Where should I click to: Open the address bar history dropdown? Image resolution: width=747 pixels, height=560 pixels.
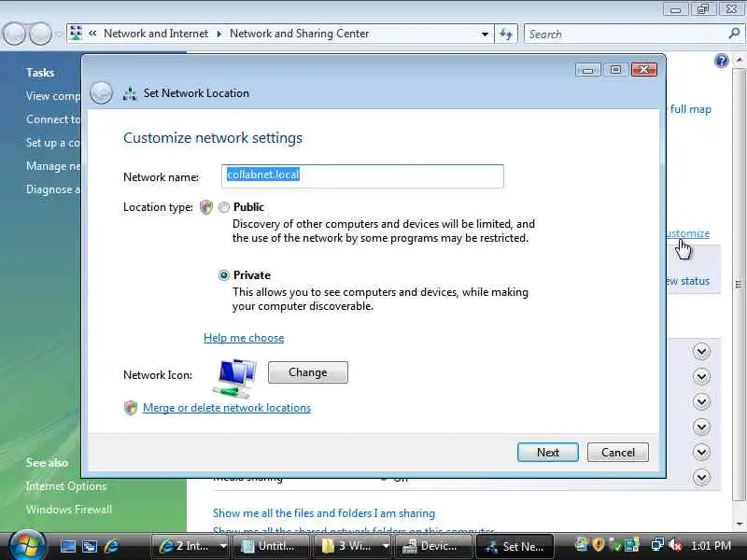coord(485,34)
